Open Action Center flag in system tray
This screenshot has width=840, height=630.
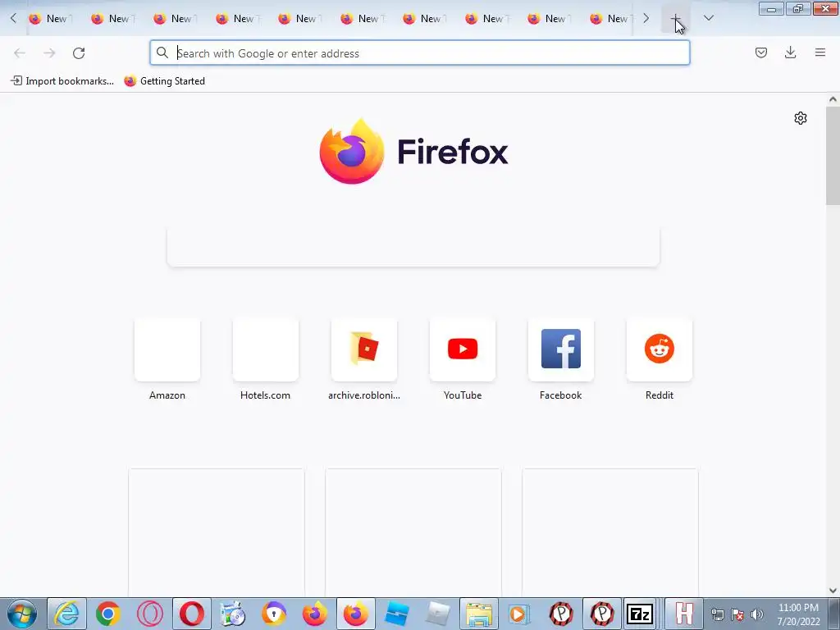pyautogui.click(x=737, y=614)
